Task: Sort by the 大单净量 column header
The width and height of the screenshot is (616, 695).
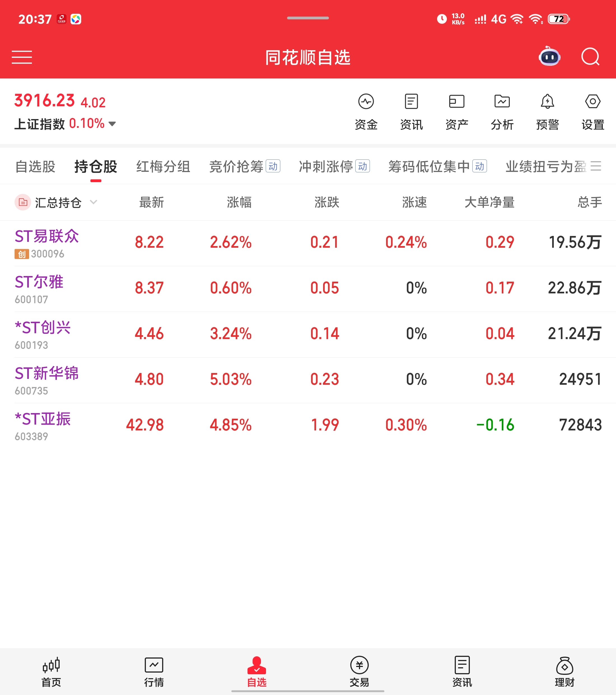Action: click(x=489, y=202)
